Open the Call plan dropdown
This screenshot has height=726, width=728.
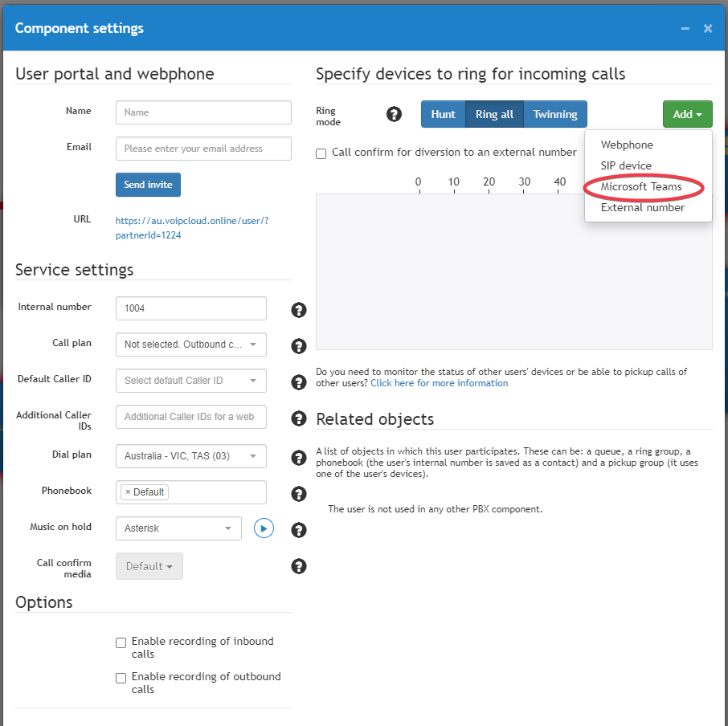pyautogui.click(x=190, y=345)
